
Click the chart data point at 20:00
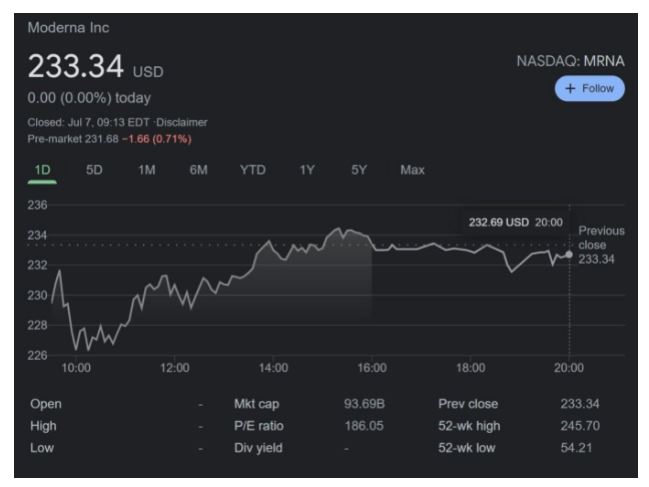(x=569, y=254)
